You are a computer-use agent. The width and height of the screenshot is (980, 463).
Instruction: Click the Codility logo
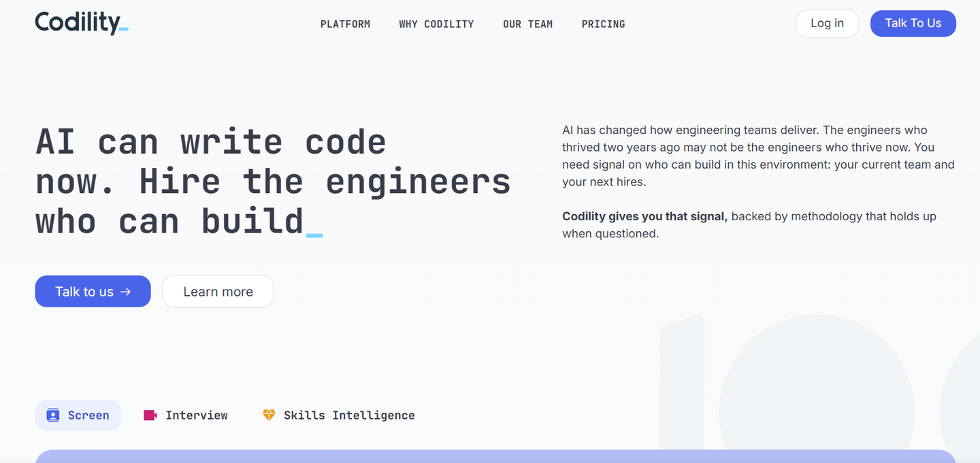[82, 23]
